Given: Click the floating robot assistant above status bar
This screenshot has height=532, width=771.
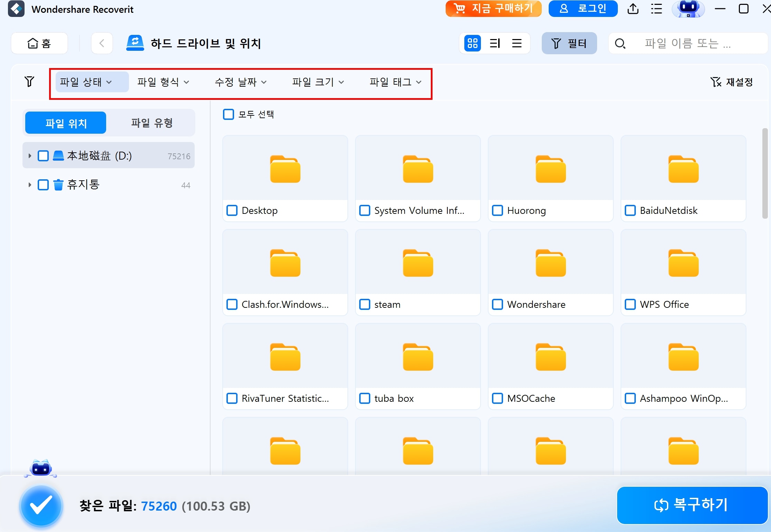Looking at the screenshot, I should coord(41,468).
